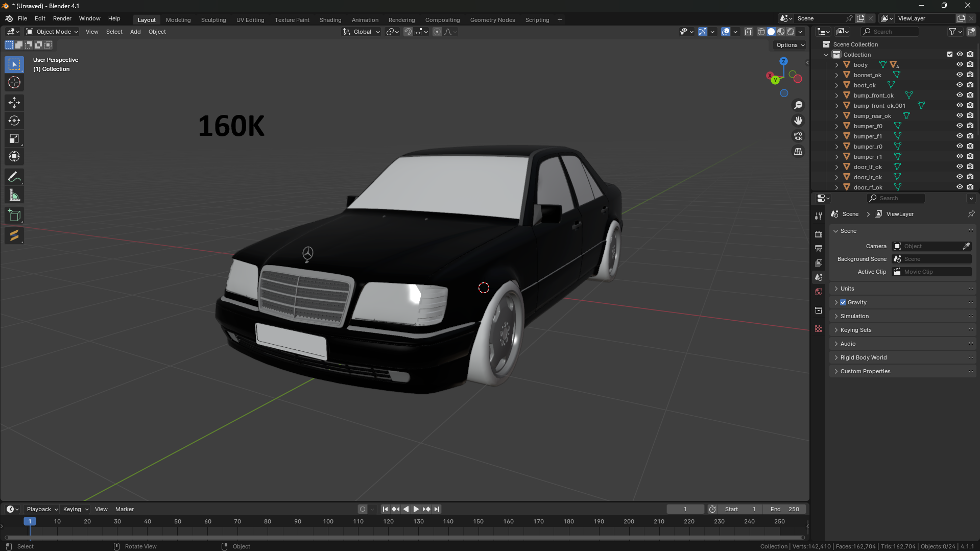
Task: Open the Collection properties tab
Action: click(819, 310)
